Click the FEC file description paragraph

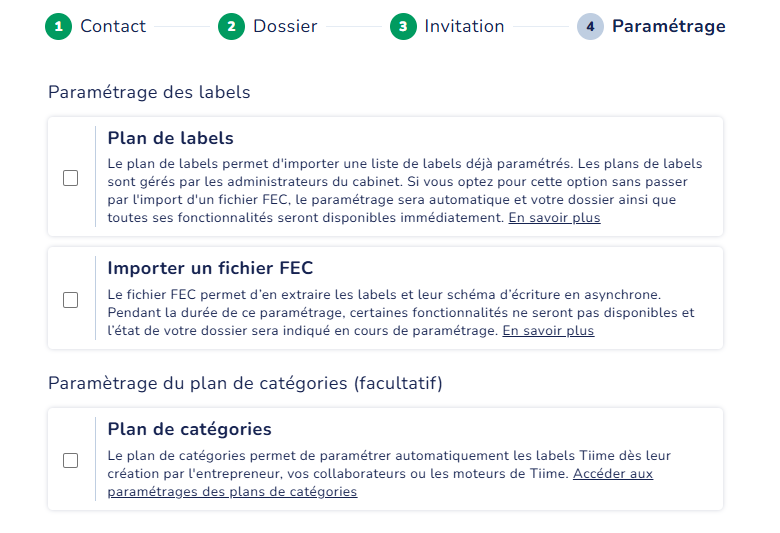(x=400, y=312)
